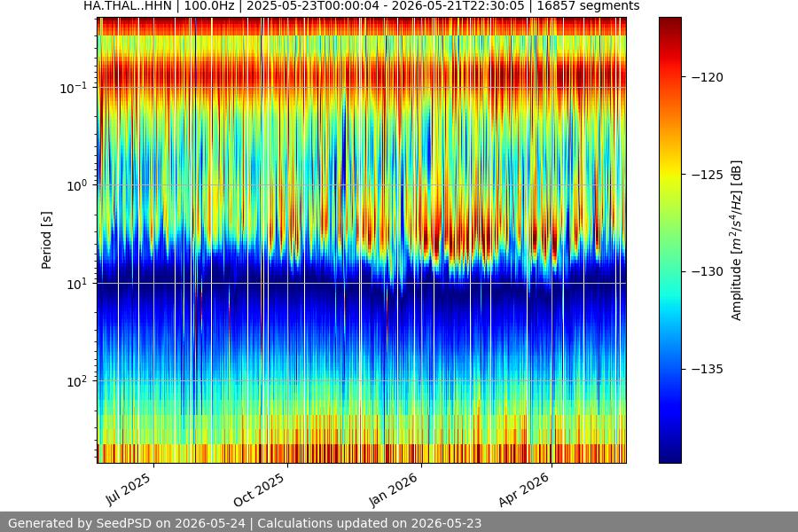
Task: Click the 10¹ period axis tick label
Action: [76, 284]
